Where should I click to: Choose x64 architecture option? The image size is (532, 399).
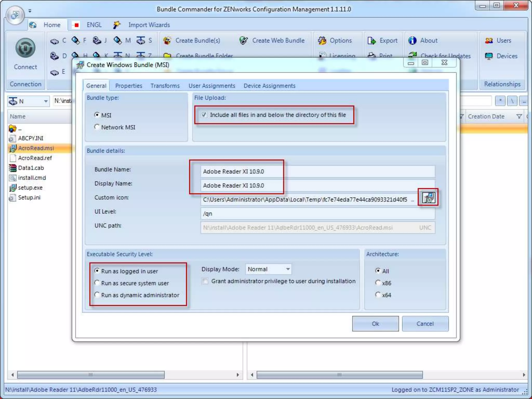(378, 295)
